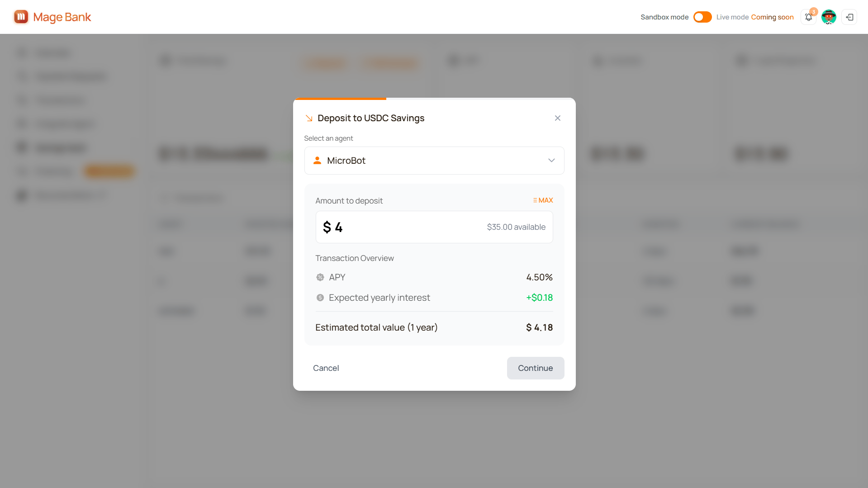
Task: Click the dropdown chevron arrow for agent
Action: point(551,161)
